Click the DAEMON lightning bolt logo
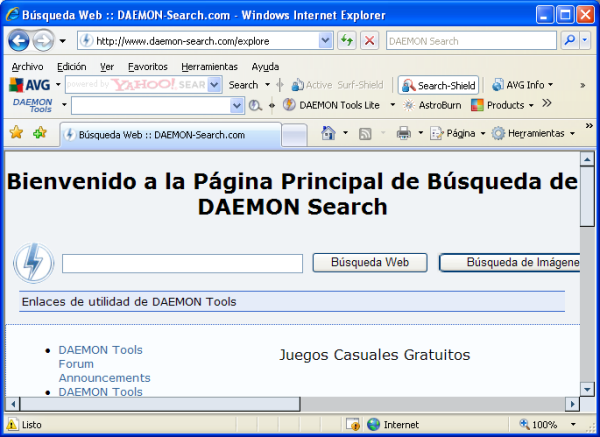This screenshot has width=600, height=437. (x=33, y=263)
